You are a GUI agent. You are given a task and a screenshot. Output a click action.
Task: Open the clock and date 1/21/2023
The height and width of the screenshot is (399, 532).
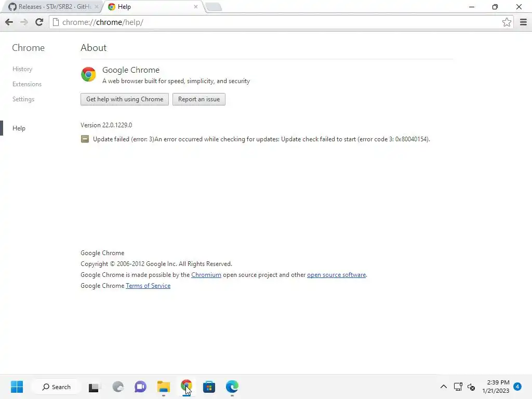(x=496, y=387)
